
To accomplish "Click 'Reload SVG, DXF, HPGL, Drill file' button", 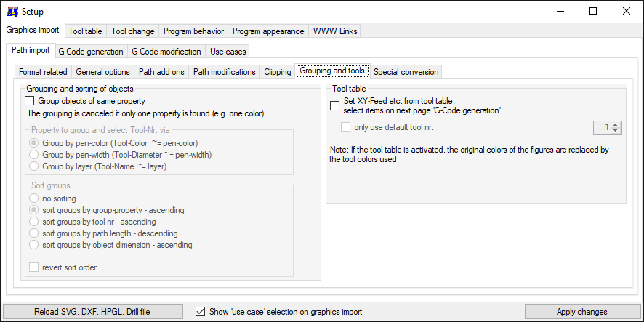I will click(92, 312).
